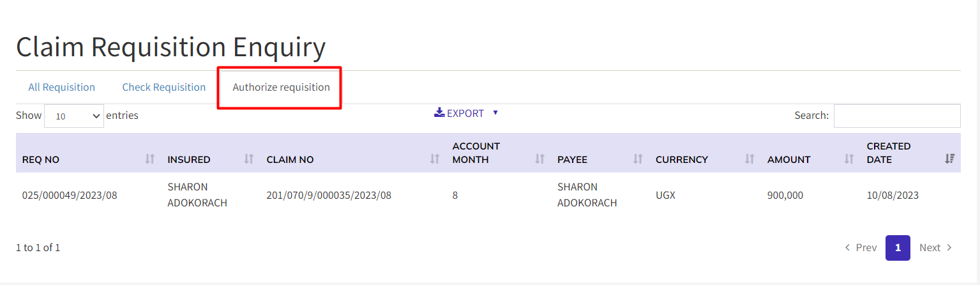
Task: Open the Check Requisition tab
Action: click(x=164, y=87)
